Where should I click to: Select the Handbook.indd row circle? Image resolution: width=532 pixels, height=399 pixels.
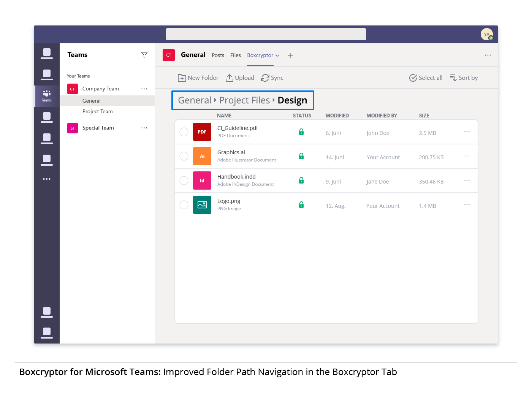(x=184, y=180)
